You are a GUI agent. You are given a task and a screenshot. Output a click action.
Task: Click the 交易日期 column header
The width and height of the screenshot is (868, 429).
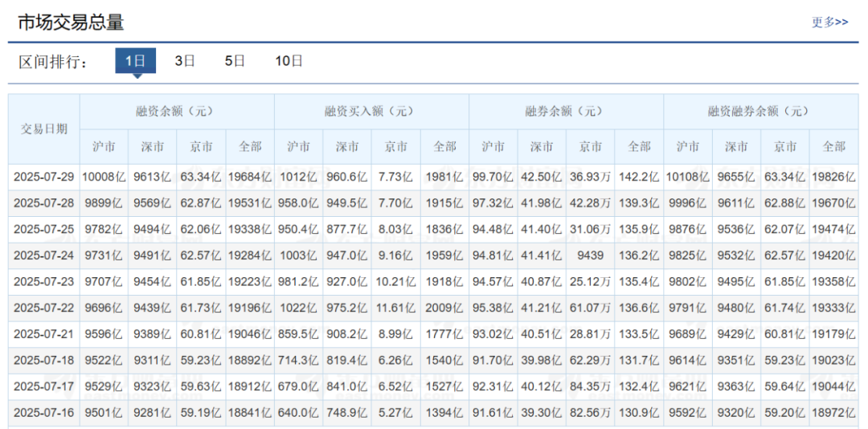(x=44, y=129)
